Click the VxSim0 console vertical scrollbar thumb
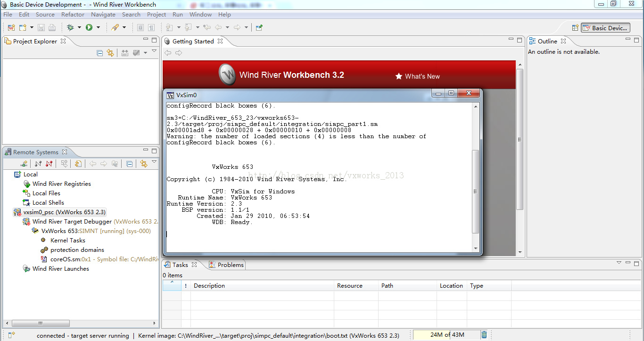The width and height of the screenshot is (644, 341). [x=475, y=191]
